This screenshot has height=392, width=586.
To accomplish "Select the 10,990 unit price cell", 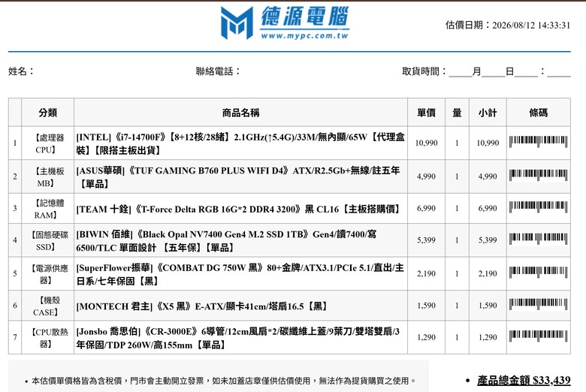I will (x=426, y=143).
